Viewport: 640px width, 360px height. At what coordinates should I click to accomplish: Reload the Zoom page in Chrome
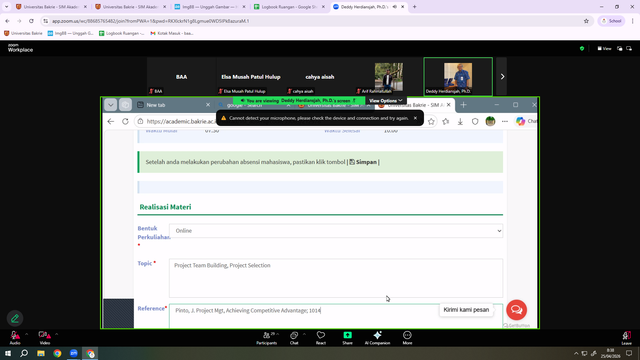pyautogui.click(x=31, y=21)
